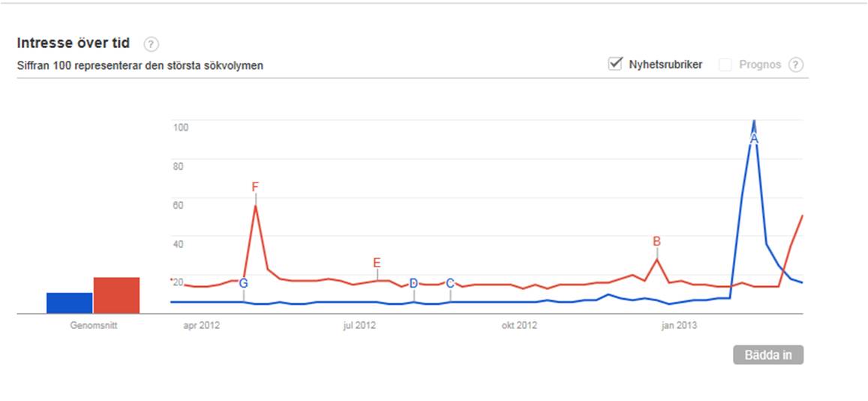Click help icon next to Intresse över tid
The width and height of the screenshot is (868, 401).
click(151, 44)
